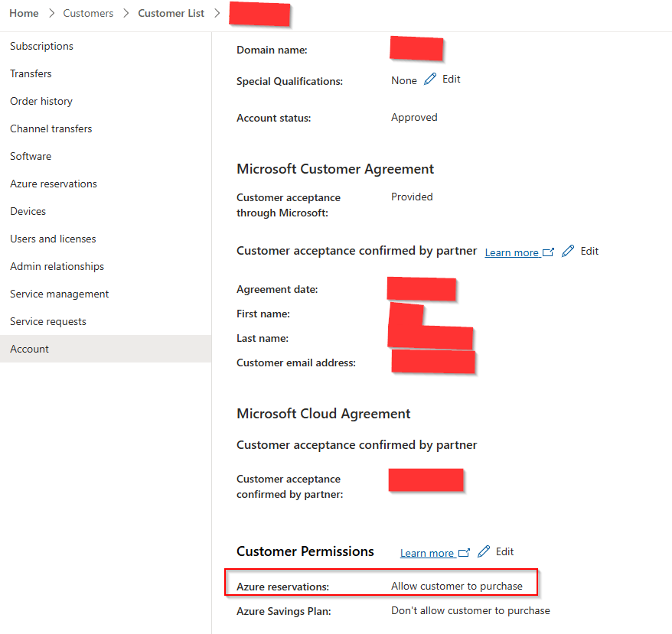Click 'Allow customer to purchase' value

point(457,586)
